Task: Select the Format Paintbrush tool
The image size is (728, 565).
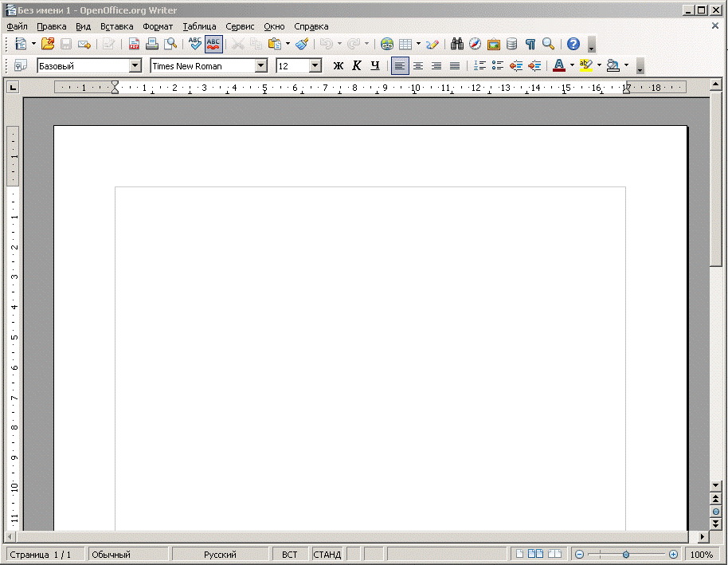Action: 302,44
